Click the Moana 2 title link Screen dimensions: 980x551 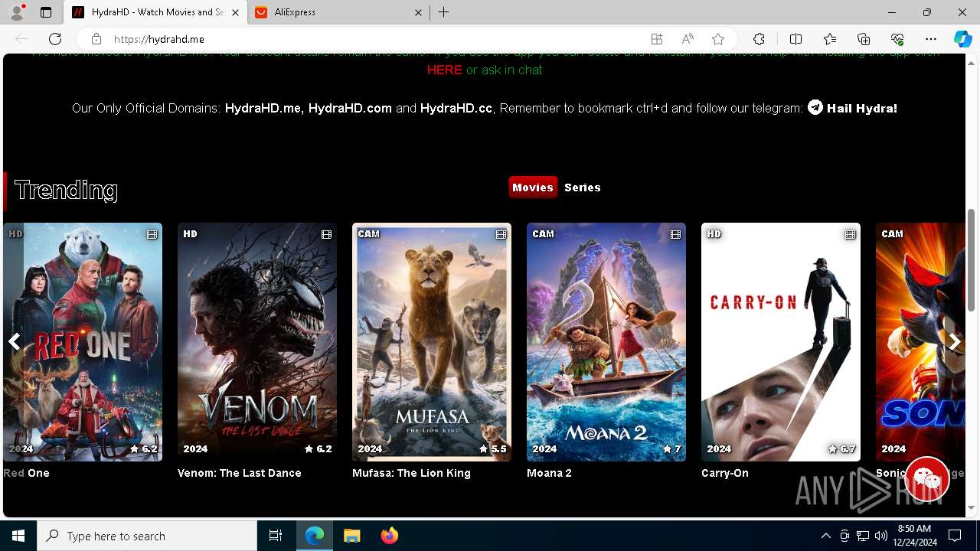(x=549, y=473)
